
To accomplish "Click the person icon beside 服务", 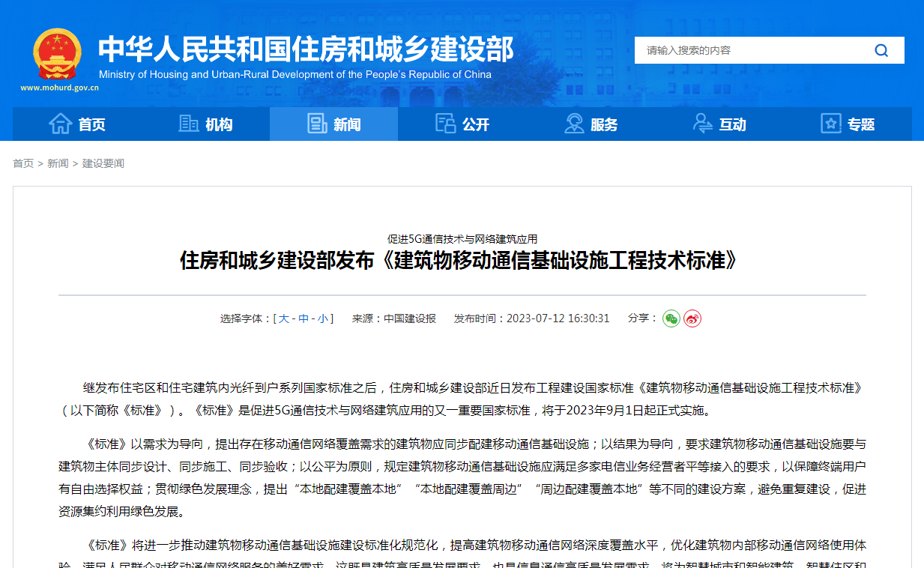I will tap(574, 124).
